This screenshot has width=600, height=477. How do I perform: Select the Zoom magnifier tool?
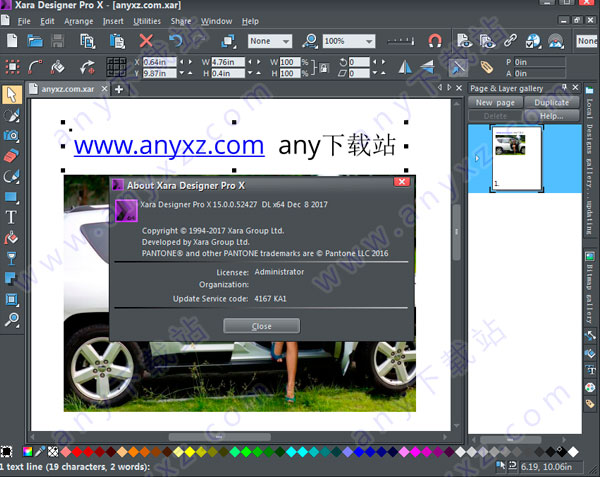coord(11,320)
